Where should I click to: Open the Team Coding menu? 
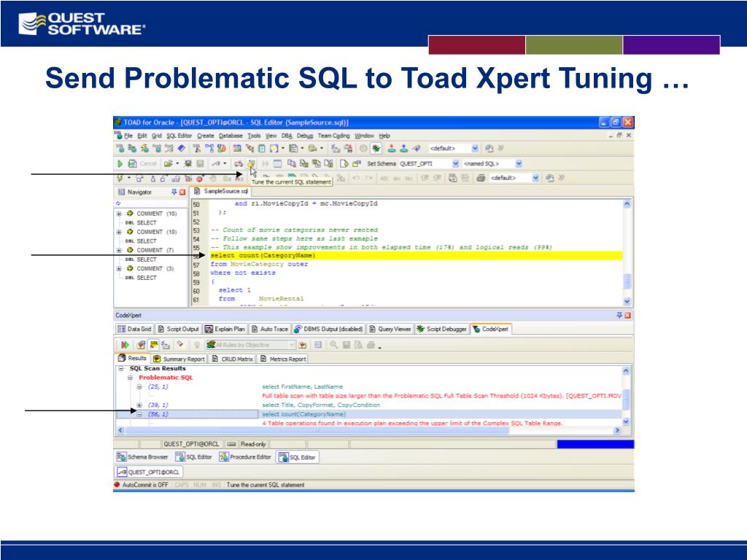[333, 136]
